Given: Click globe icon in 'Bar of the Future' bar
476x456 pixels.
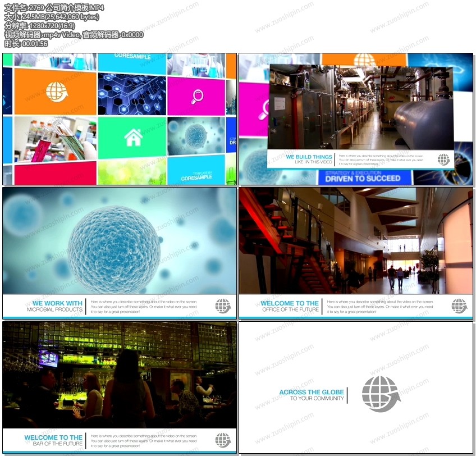Looking at the screenshot, I should (223, 440).
